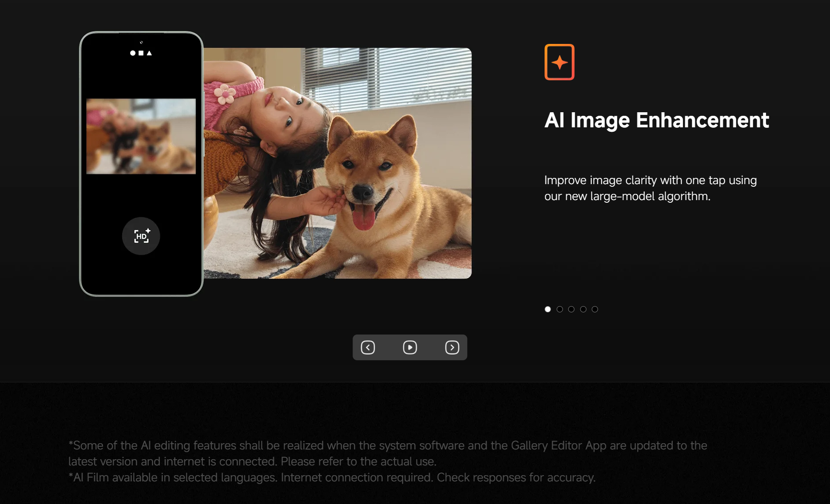Click the AI editing features footnote

click(388, 453)
